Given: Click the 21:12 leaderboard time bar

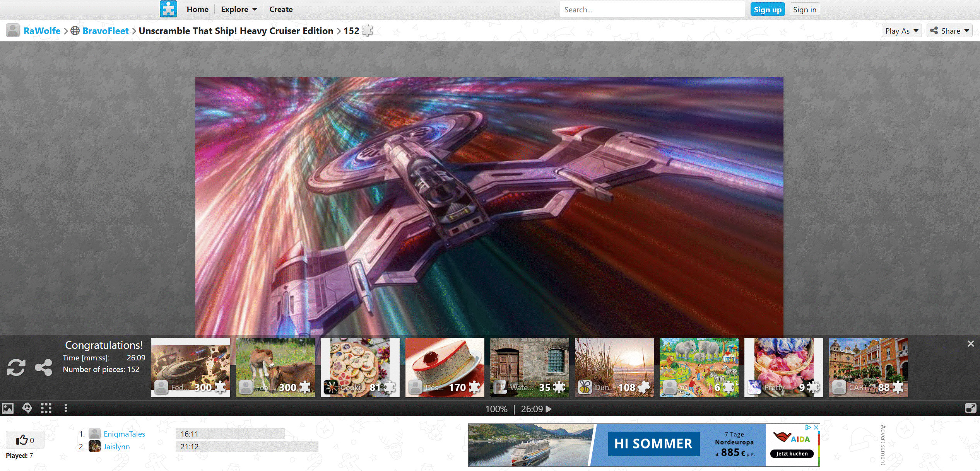Looking at the screenshot, I should click(247, 447).
